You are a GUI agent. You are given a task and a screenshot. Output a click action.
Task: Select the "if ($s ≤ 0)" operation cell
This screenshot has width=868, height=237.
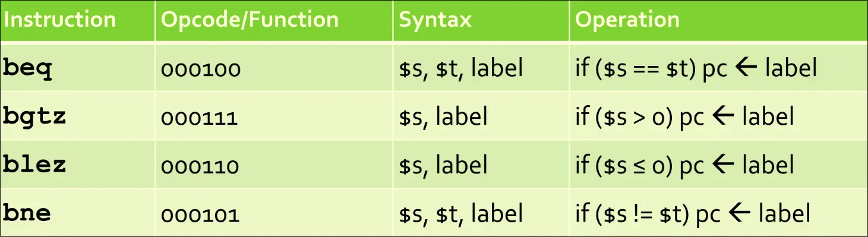[718, 164]
